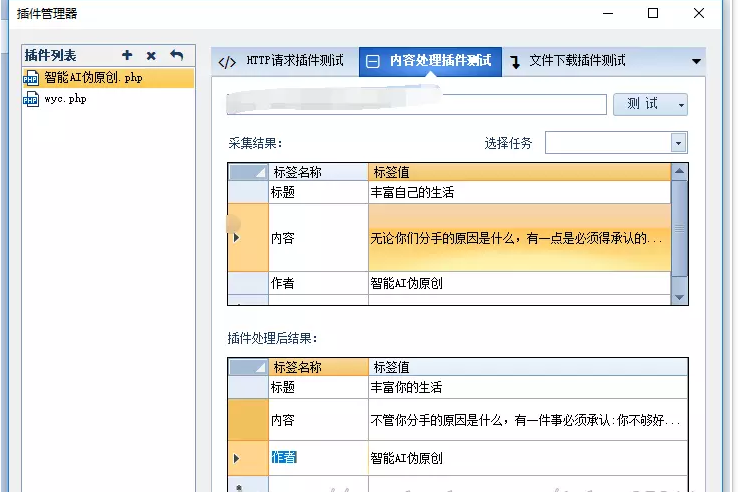Viewport: 745px width, 492px height.
Task: Click the 测试 button
Action: click(642, 104)
